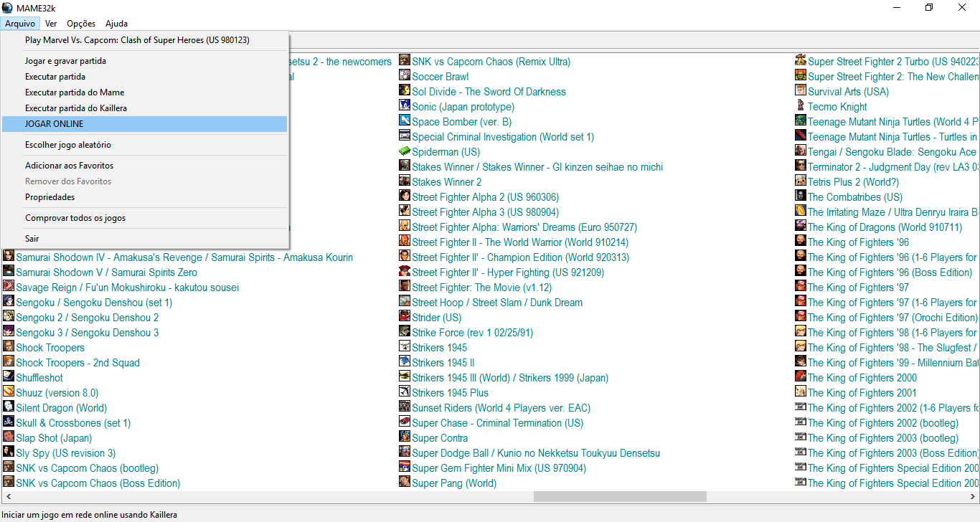980x522 pixels.
Task: Open Propriedades from the Arquivo menu
Action: (145, 197)
